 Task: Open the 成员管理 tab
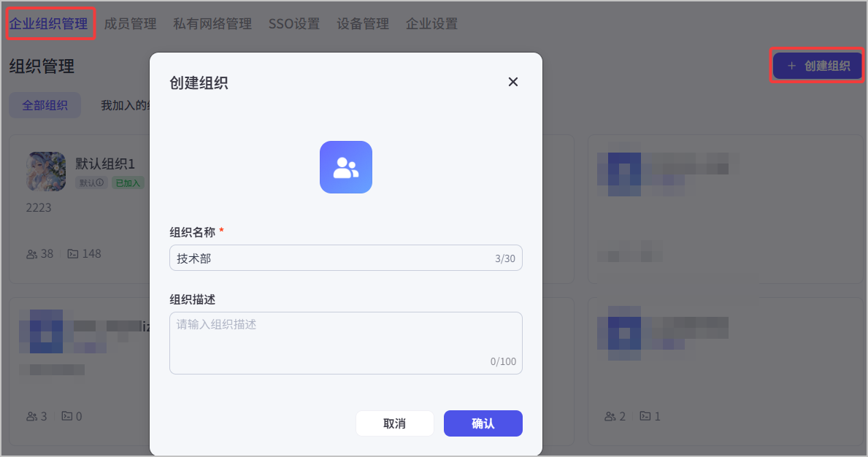pos(130,24)
